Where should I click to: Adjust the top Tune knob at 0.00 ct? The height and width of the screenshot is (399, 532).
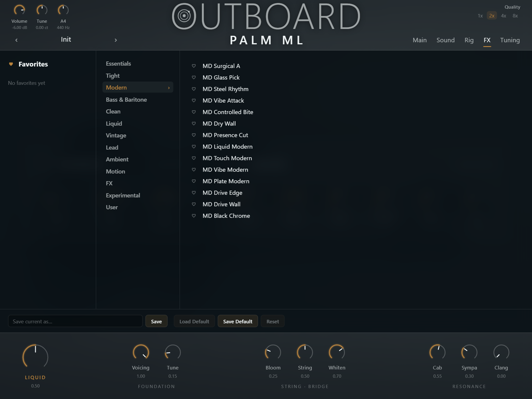click(42, 10)
